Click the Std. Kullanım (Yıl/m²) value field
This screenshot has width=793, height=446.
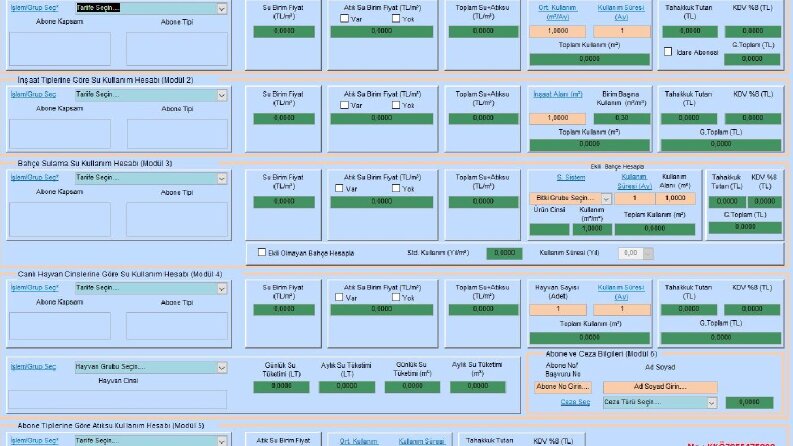coord(504,253)
